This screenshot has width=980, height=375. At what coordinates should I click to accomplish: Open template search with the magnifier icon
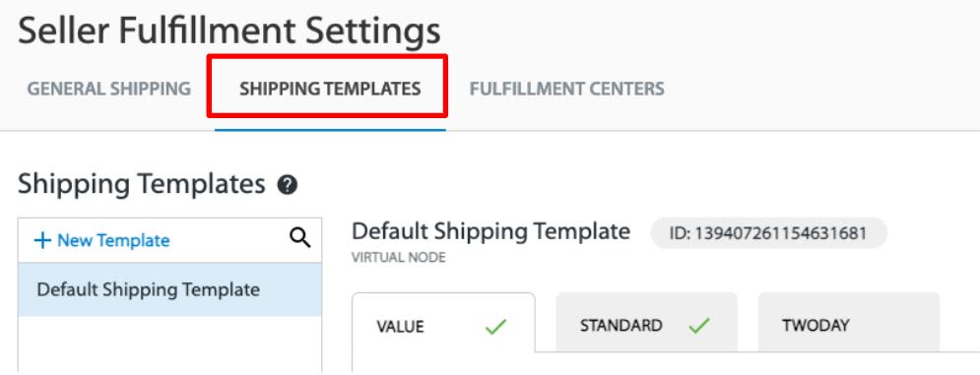click(x=300, y=237)
